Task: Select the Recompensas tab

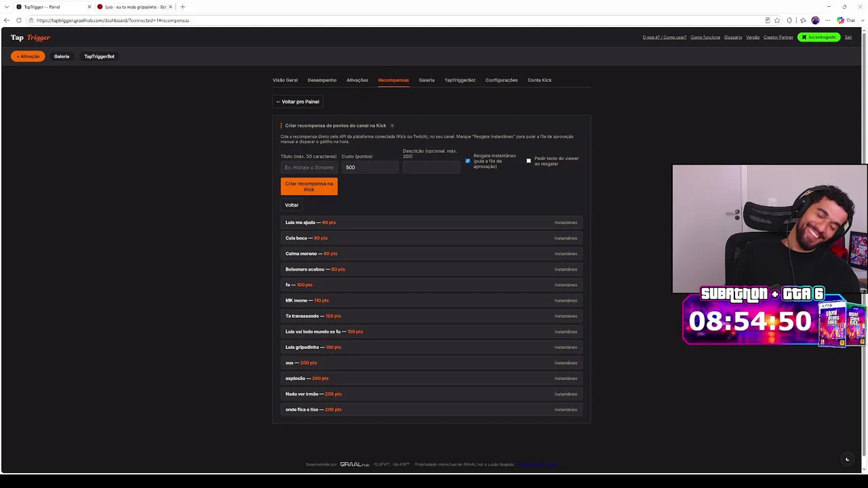Action: (x=393, y=80)
